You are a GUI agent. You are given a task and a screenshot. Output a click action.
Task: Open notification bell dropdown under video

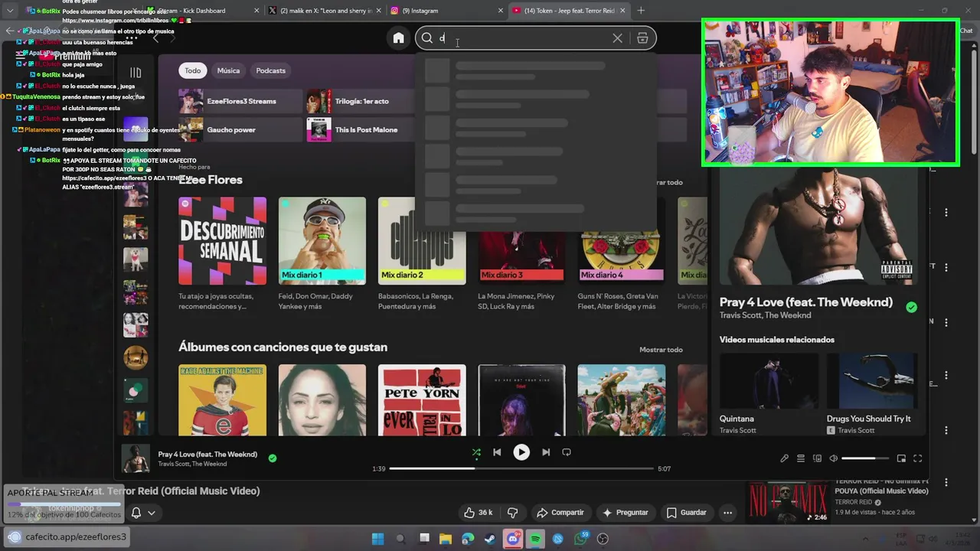click(x=143, y=513)
